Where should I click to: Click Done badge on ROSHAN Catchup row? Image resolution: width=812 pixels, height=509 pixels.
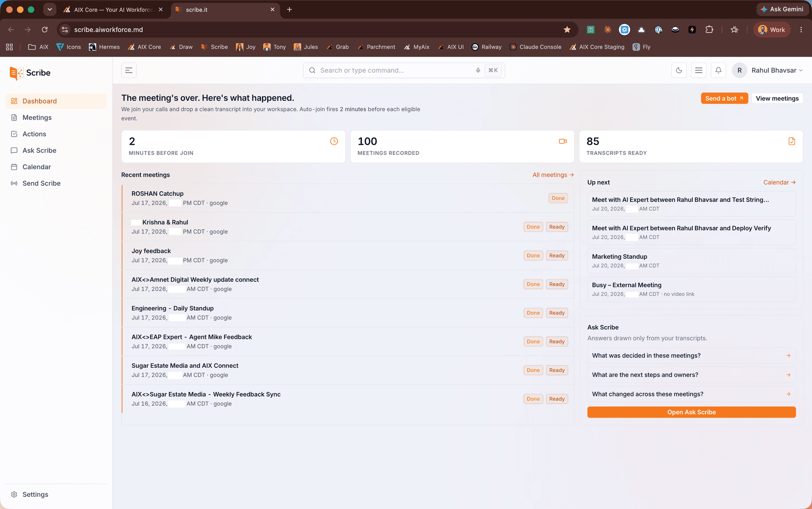tap(558, 198)
